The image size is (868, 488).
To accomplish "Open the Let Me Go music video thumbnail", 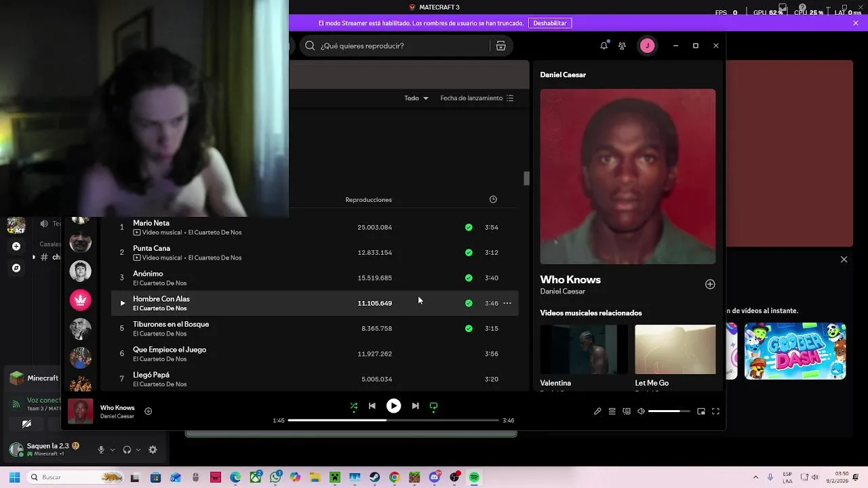I will pos(675,349).
